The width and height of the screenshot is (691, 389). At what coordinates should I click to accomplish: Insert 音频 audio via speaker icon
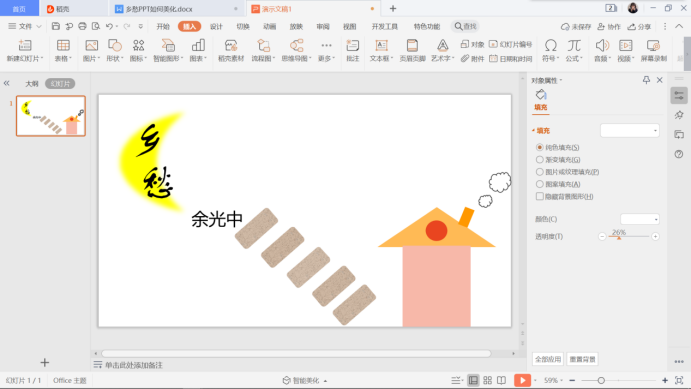[602, 46]
